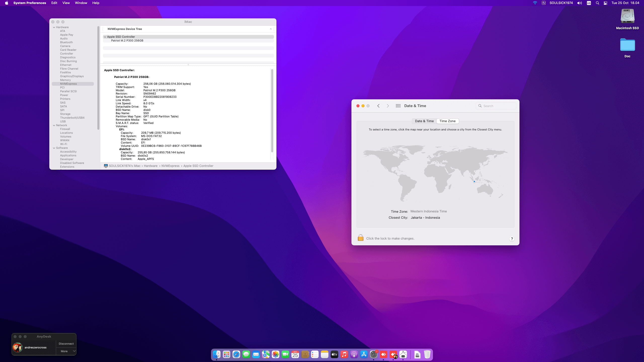Open the Window menu
Screen dimensions: 644x362
click(x=81, y=3)
